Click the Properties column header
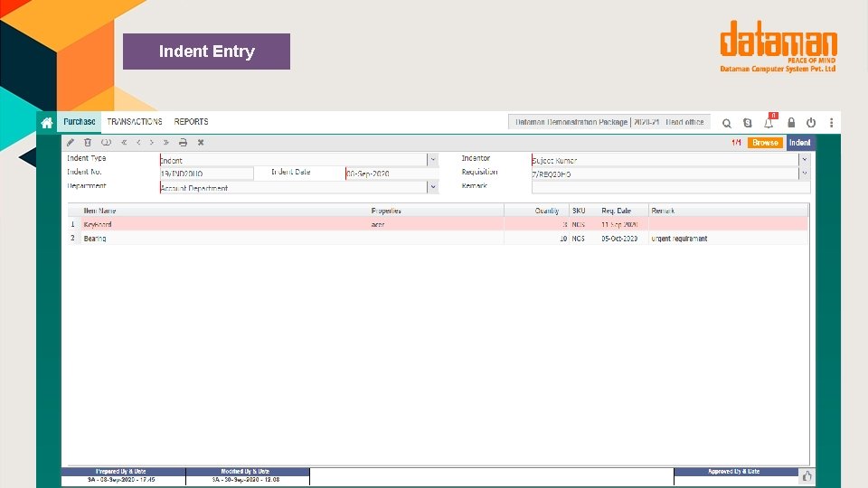 point(386,211)
